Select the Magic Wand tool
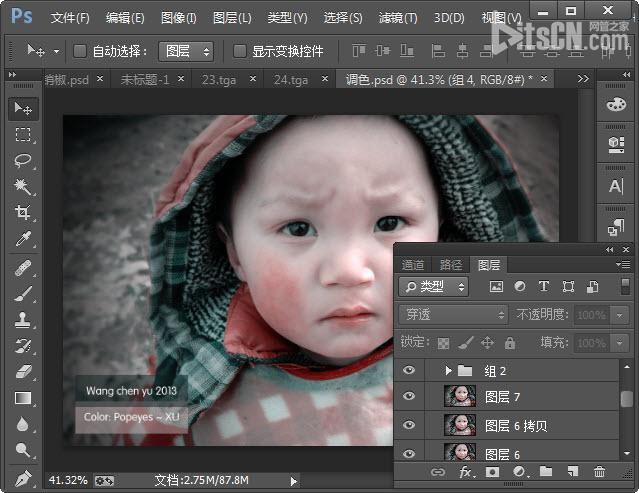The image size is (639, 493). pos(22,187)
